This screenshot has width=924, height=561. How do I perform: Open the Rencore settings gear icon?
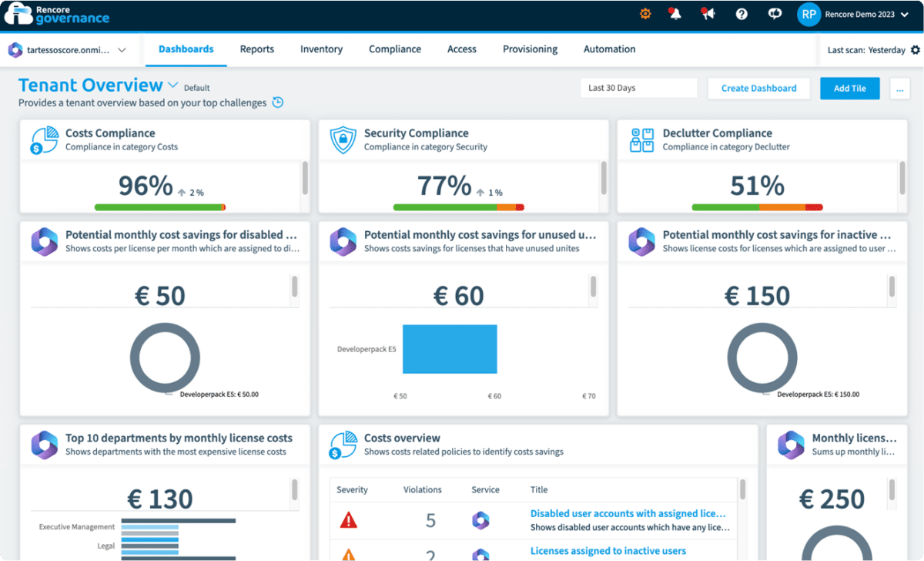(645, 13)
